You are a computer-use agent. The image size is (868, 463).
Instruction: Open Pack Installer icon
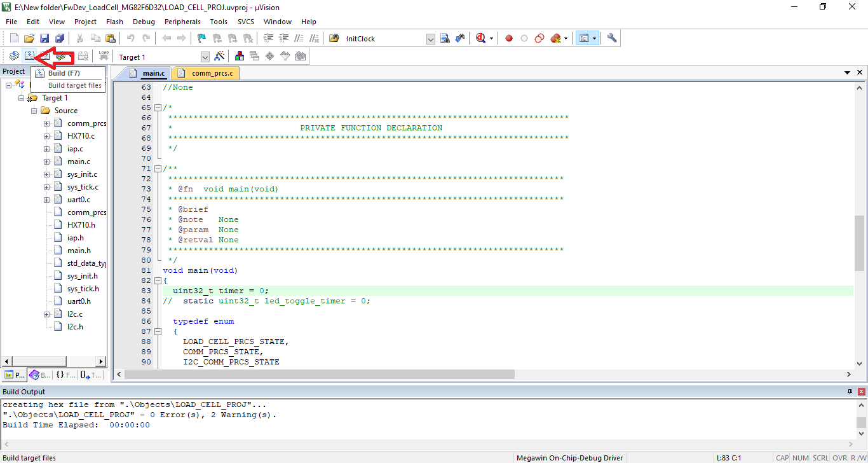coord(301,56)
